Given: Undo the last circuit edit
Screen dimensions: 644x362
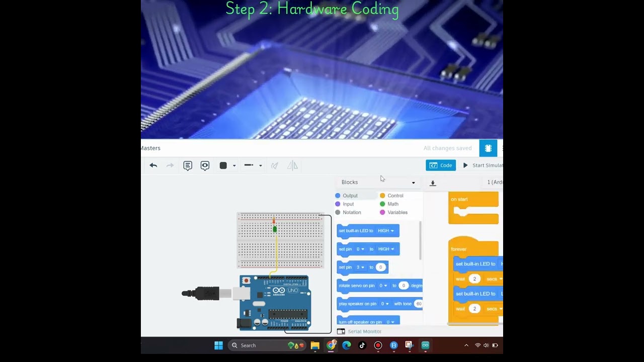Looking at the screenshot, I should (153, 165).
